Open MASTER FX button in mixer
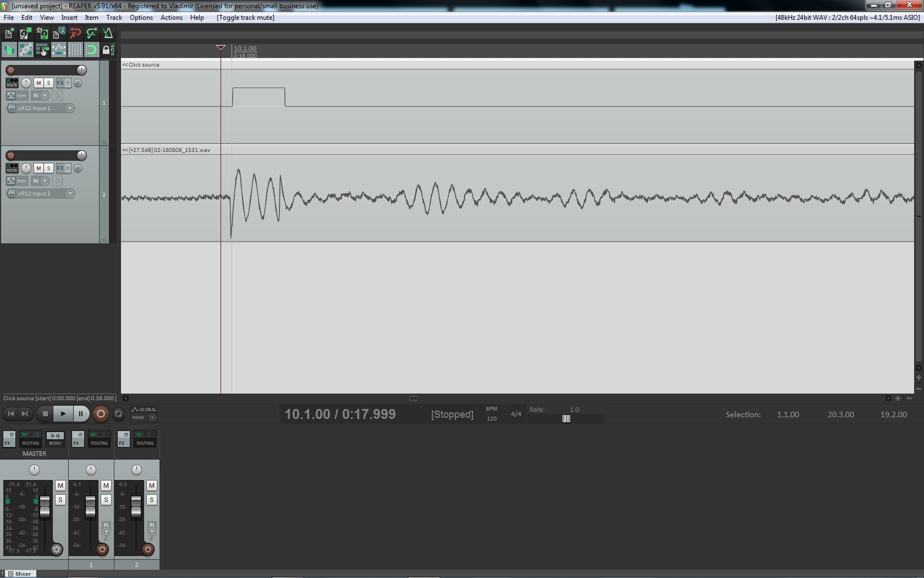This screenshot has width=924, height=578. point(9,439)
